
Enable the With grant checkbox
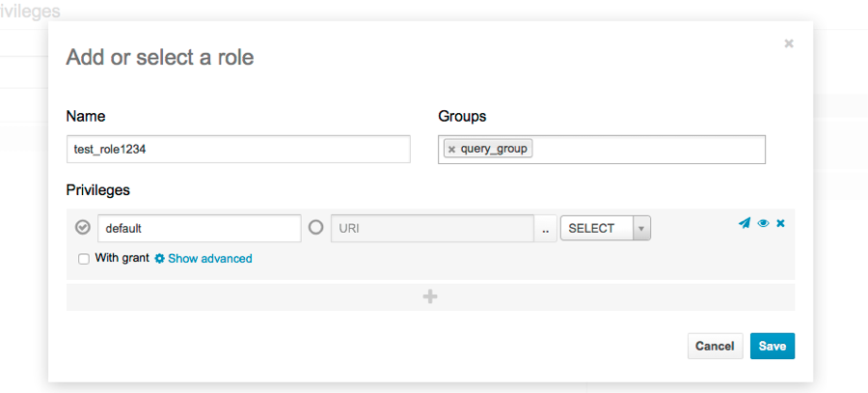click(84, 259)
